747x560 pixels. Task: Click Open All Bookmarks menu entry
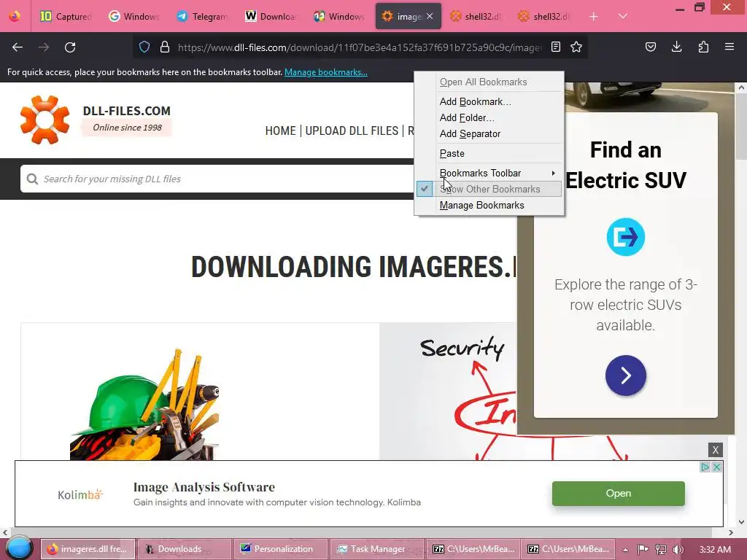click(x=489, y=82)
